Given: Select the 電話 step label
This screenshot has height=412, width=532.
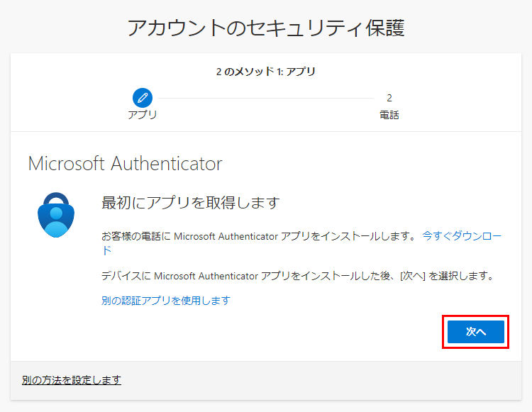Looking at the screenshot, I should 389,115.
